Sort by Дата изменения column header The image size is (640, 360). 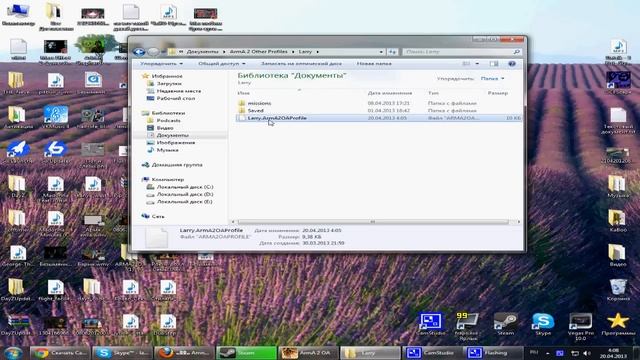(390, 93)
